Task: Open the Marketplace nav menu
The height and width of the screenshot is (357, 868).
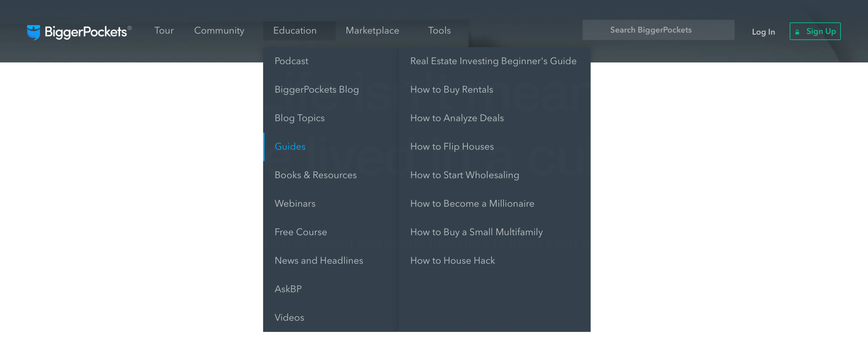Action: [372, 31]
